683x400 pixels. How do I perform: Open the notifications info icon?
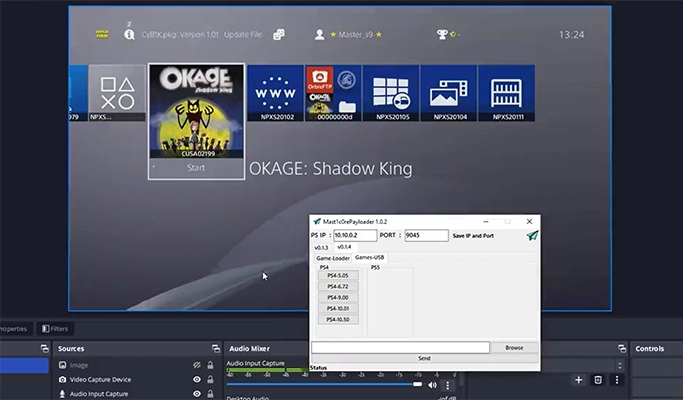[x=129, y=34]
